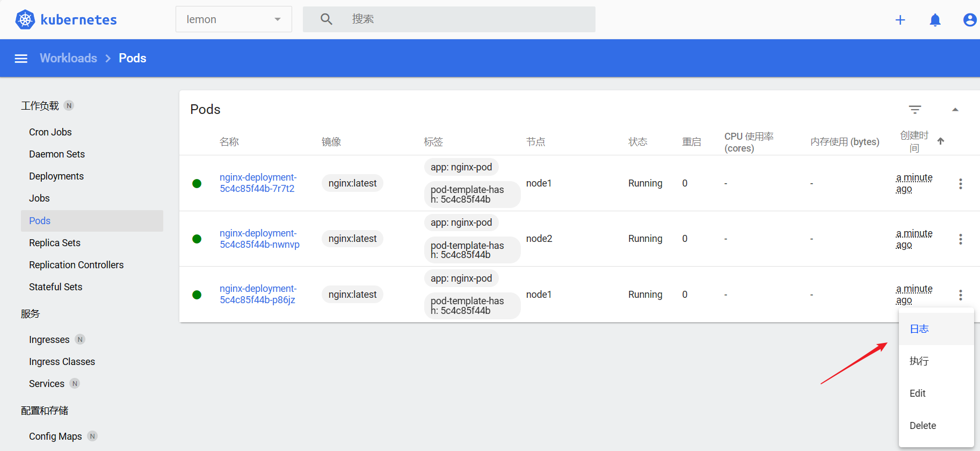
Task: Collapse the Pods card
Action: point(955,110)
